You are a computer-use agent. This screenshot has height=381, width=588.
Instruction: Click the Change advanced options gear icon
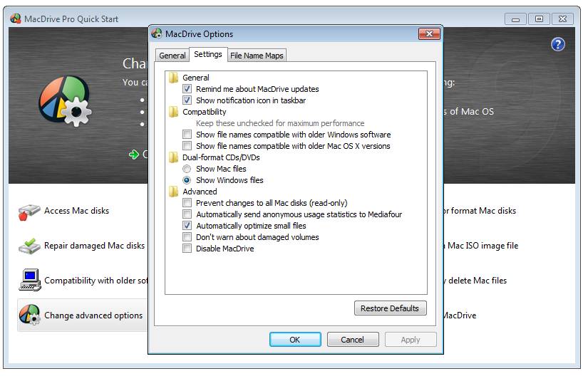(30, 315)
